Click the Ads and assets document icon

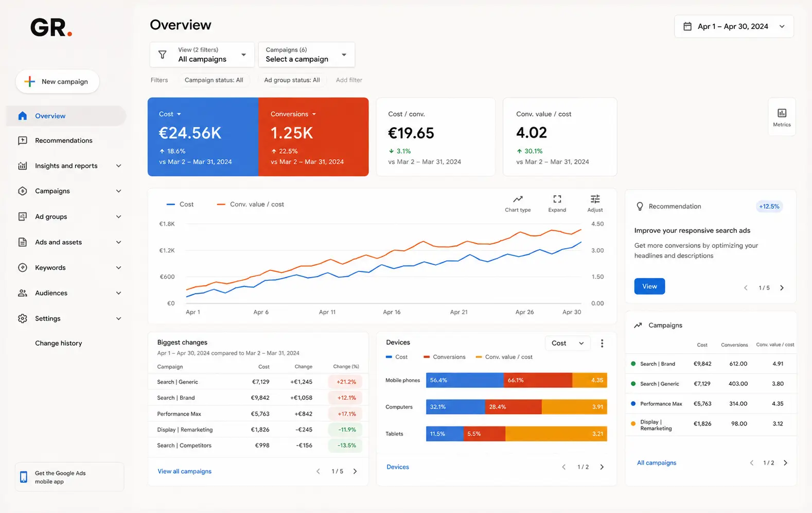tap(23, 242)
